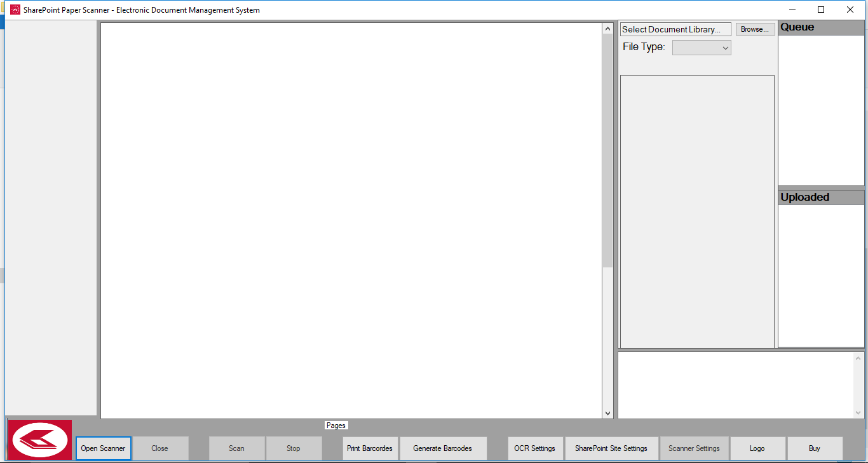Minimize the application window

(x=792, y=10)
